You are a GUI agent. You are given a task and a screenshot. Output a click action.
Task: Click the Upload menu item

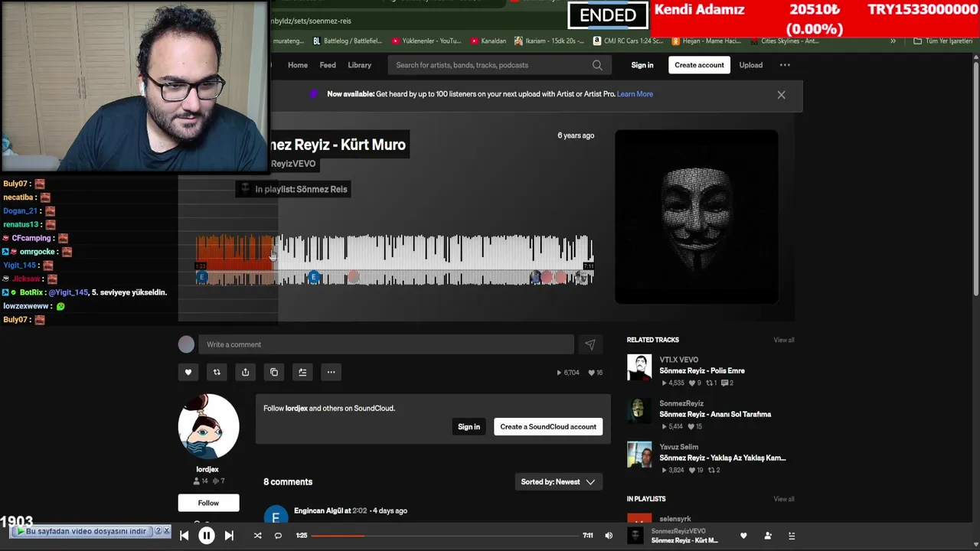(751, 65)
